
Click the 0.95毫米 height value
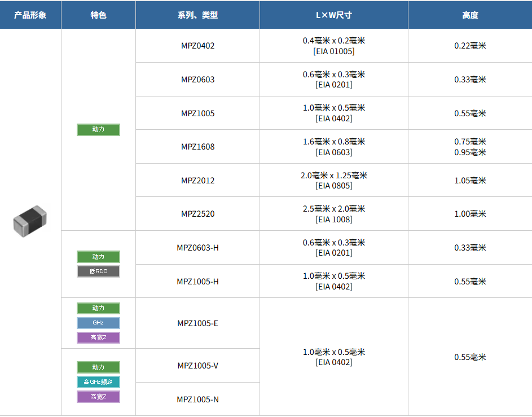click(471, 152)
